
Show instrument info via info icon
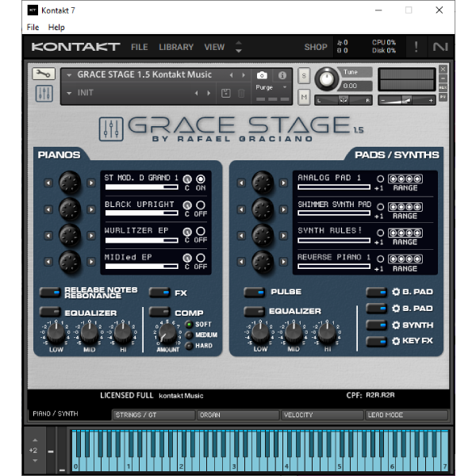pos(282,75)
